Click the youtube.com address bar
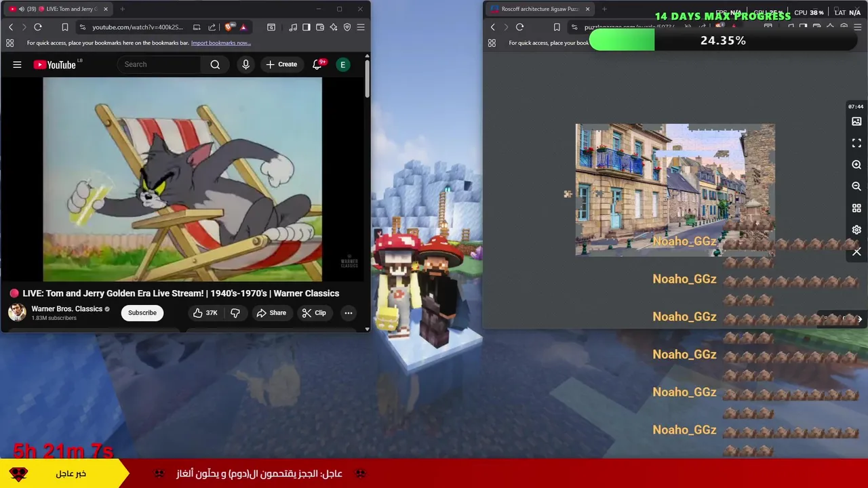 (x=138, y=27)
